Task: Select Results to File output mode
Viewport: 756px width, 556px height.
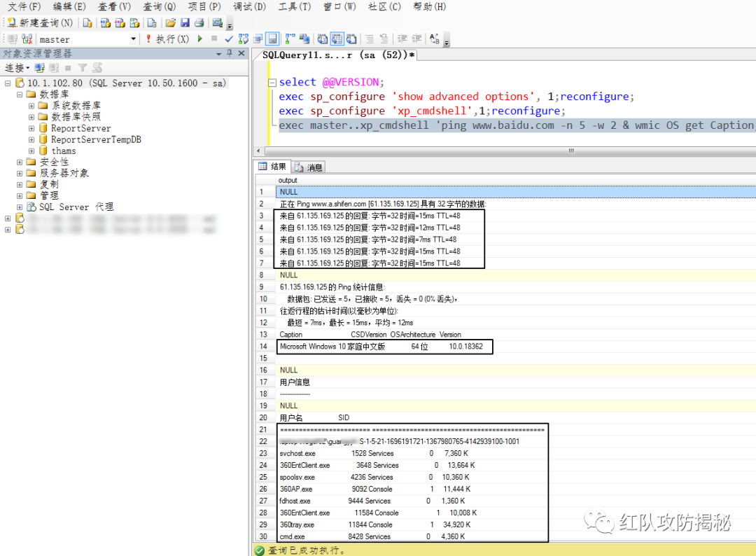Action: 351,39
